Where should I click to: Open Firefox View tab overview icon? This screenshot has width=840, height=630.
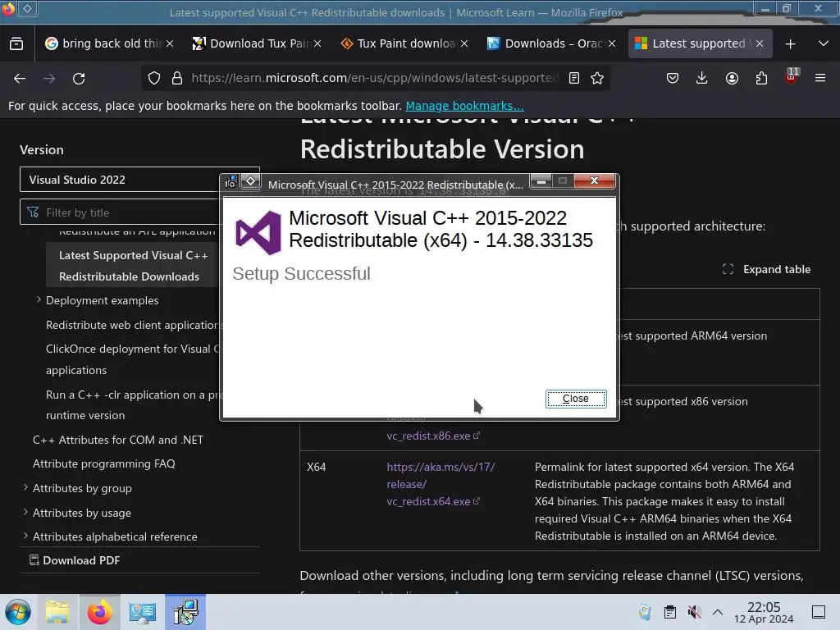16,43
